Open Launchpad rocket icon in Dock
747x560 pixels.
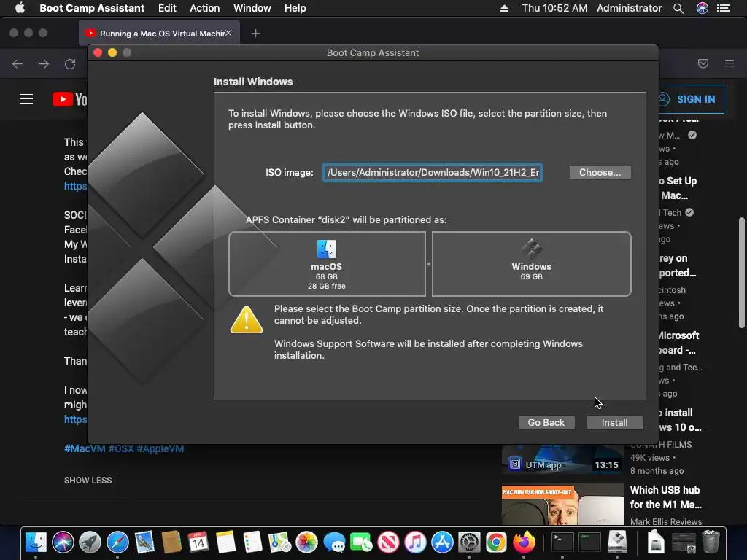pyautogui.click(x=90, y=542)
